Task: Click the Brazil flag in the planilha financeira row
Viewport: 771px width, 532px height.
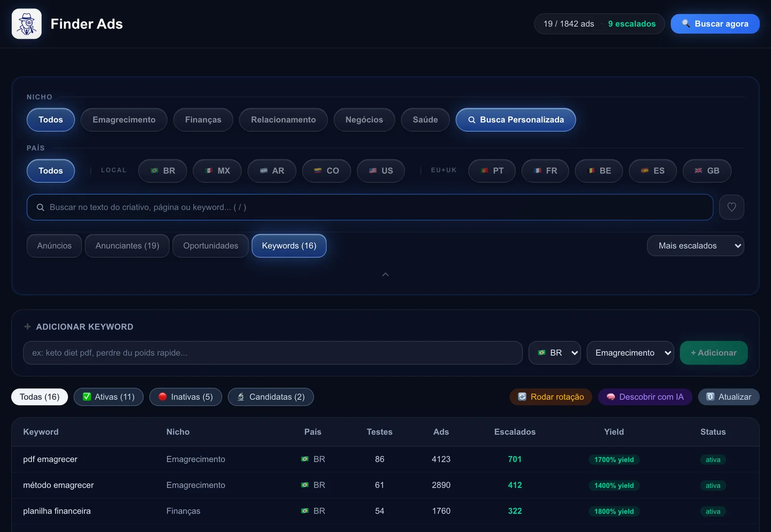Action: coord(305,511)
